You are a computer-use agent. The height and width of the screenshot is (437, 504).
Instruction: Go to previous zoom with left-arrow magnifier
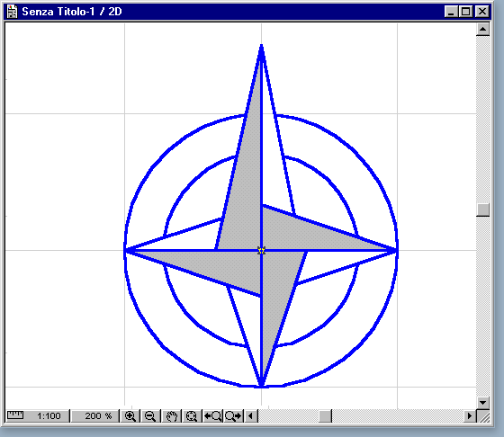[x=212, y=416]
